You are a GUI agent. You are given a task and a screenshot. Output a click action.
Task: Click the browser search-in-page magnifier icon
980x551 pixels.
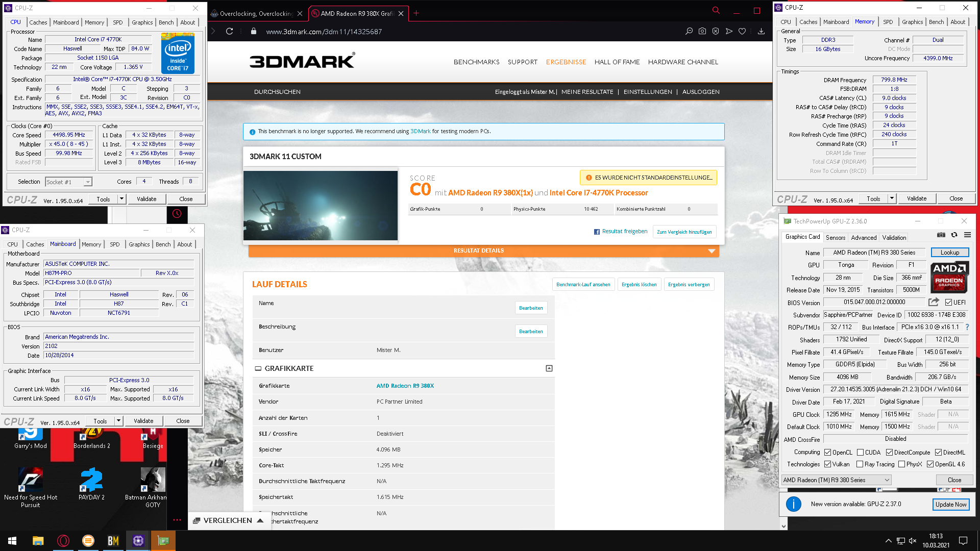(x=689, y=31)
